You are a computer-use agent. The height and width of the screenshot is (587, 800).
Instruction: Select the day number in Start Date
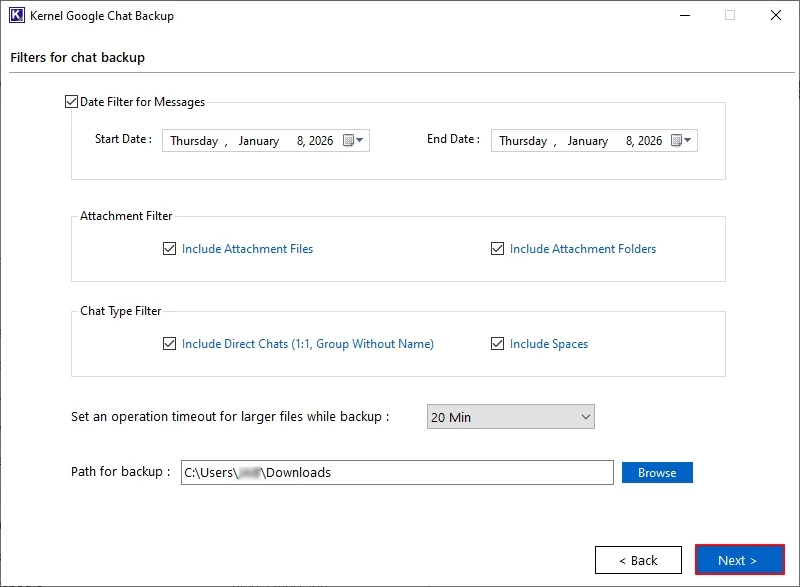[300, 141]
